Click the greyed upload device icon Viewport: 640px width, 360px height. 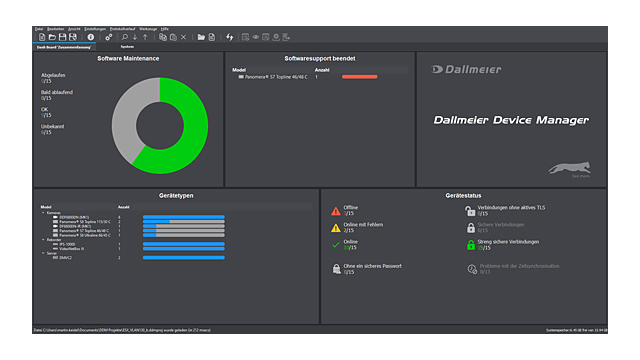click(276, 37)
